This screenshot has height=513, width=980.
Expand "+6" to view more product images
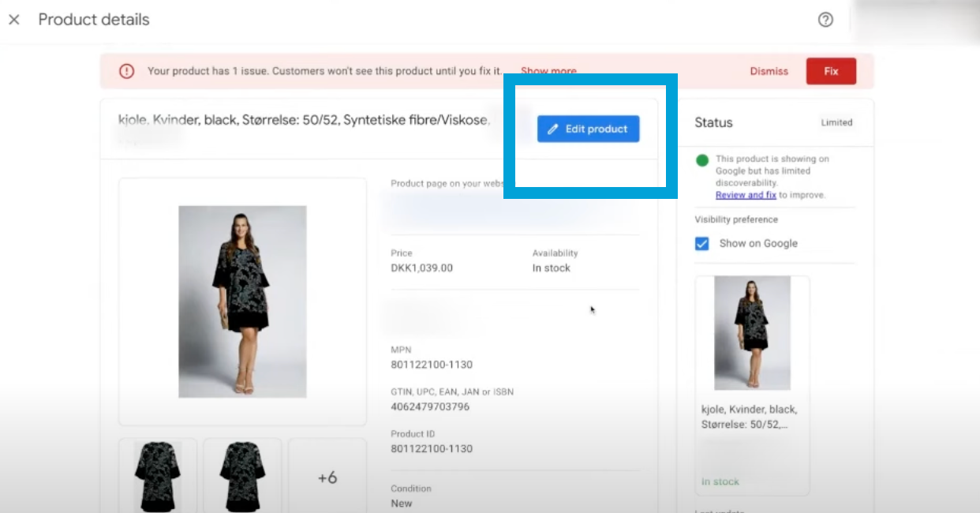coord(327,477)
